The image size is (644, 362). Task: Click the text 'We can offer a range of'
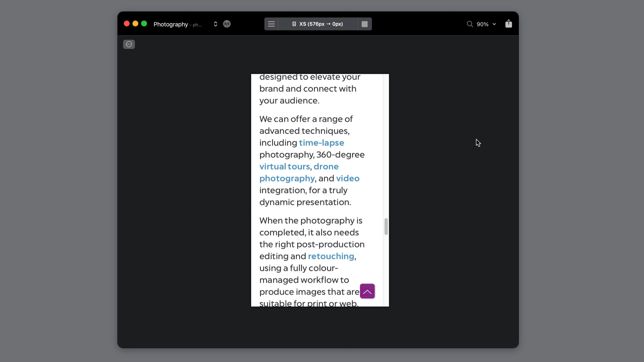(x=306, y=119)
